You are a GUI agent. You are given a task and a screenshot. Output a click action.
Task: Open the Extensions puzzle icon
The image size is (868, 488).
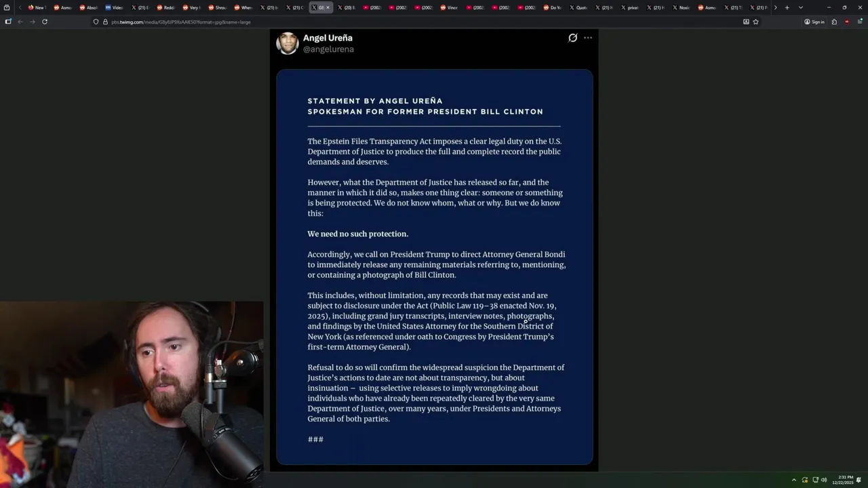pyautogui.click(x=834, y=22)
